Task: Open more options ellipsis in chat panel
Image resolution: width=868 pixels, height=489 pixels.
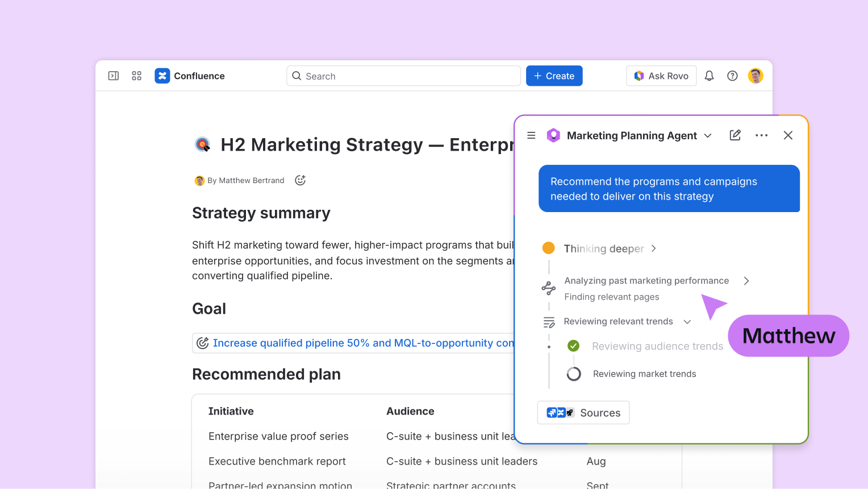Action: pos(762,135)
